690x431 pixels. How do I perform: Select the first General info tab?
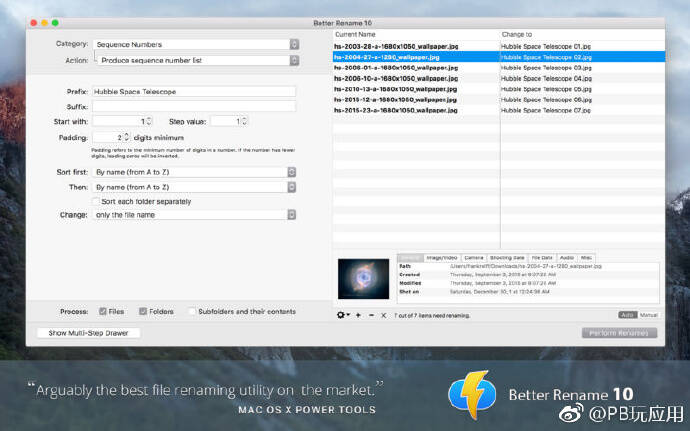click(410, 258)
